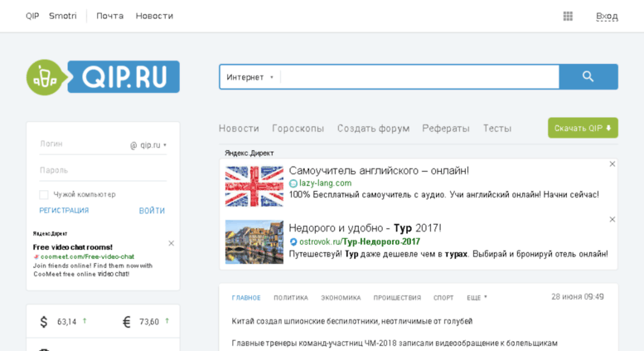Select the СПОРТ news tab

443,298
